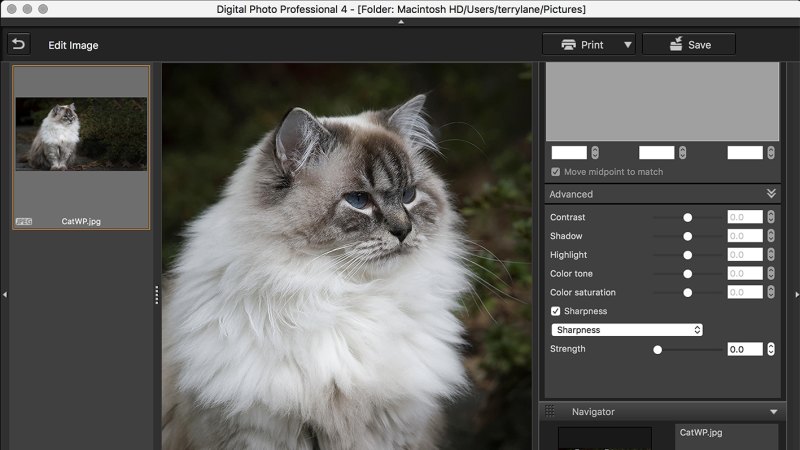Click the gray histogram display area

click(662, 102)
